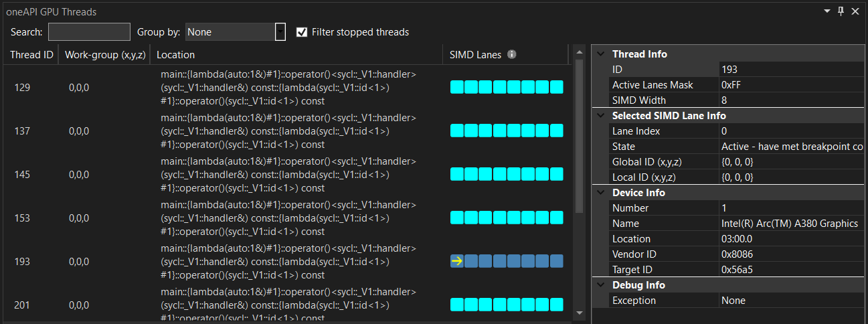This screenshot has width=868, height=324.
Task: Collapse the Device Info section
Action: (600, 193)
